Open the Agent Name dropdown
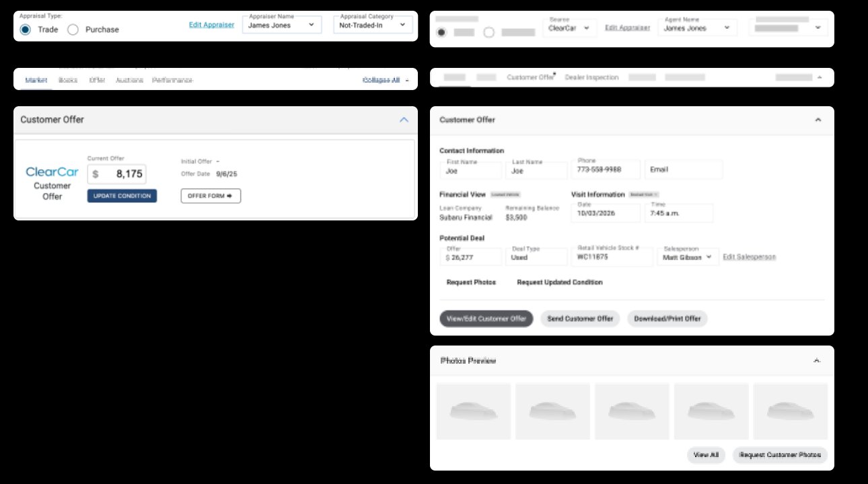 pyautogui.click(x=697, y=28)
